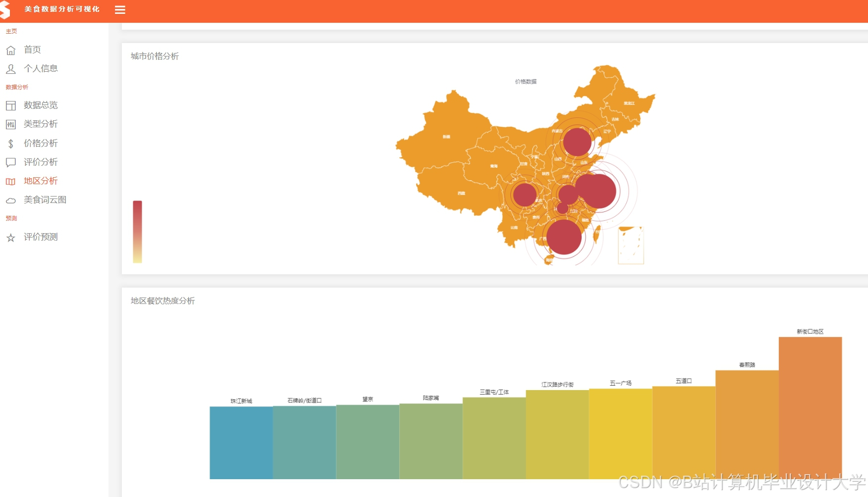Open the 数据总览 menu entry
The width and height of the screenshot is (868, 497).
pos(41,105)
